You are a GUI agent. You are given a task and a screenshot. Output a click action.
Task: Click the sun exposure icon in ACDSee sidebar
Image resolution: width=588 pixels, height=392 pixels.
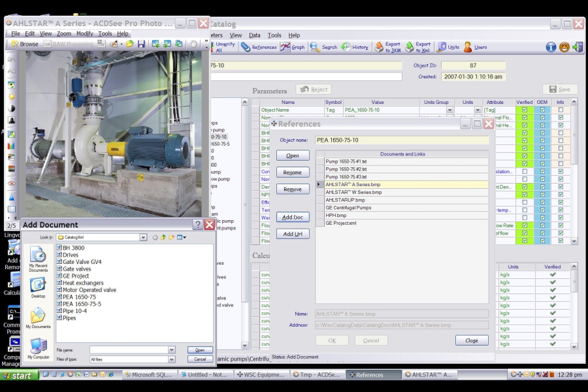click(x=12, y=97)
